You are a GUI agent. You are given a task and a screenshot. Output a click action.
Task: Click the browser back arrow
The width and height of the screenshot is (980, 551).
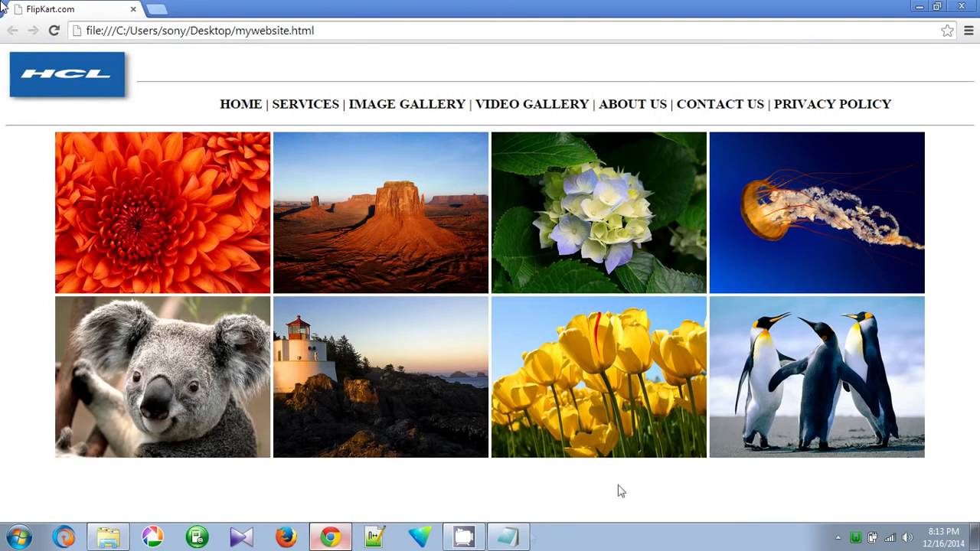point(12,31)
